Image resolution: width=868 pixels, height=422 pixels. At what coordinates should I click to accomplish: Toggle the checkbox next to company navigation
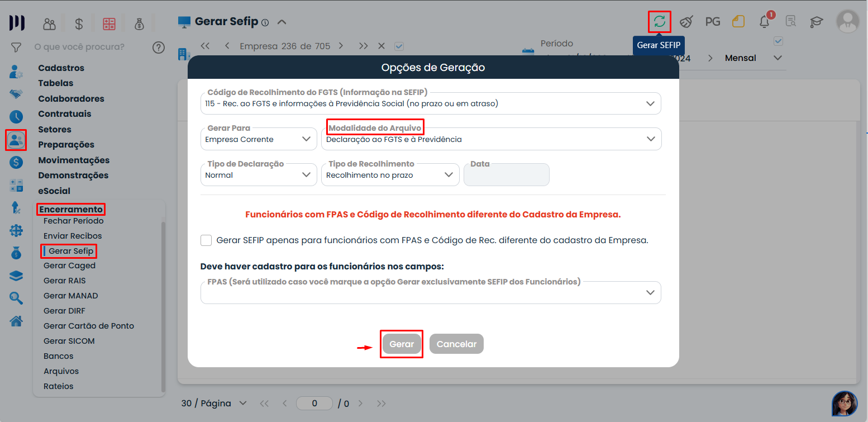[399, 46]
